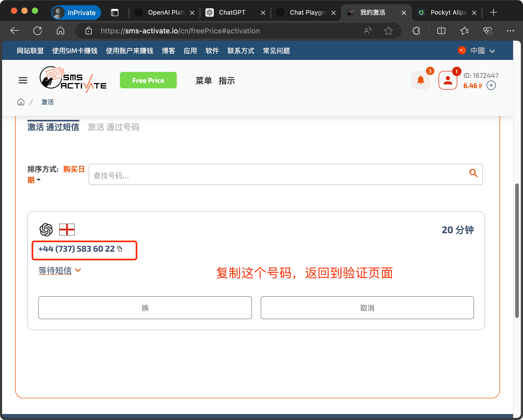Click the home breadcrumb icon
The image size is (523, 420).
21,102
